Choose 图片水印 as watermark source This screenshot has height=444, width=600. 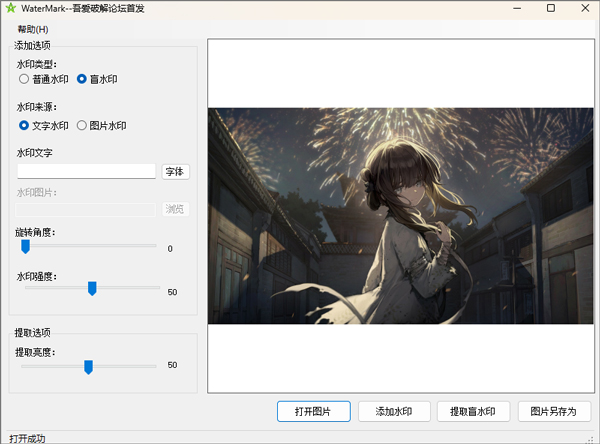coord(101,126)
